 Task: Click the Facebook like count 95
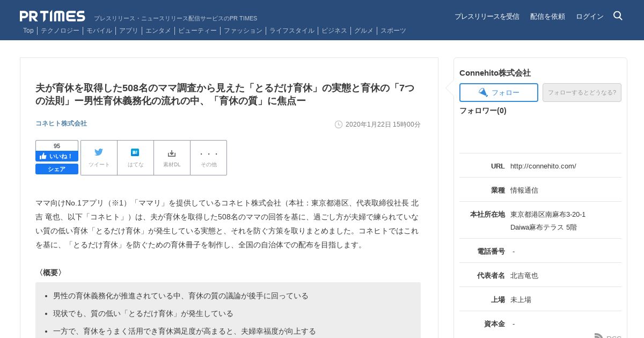coord(57,146)
